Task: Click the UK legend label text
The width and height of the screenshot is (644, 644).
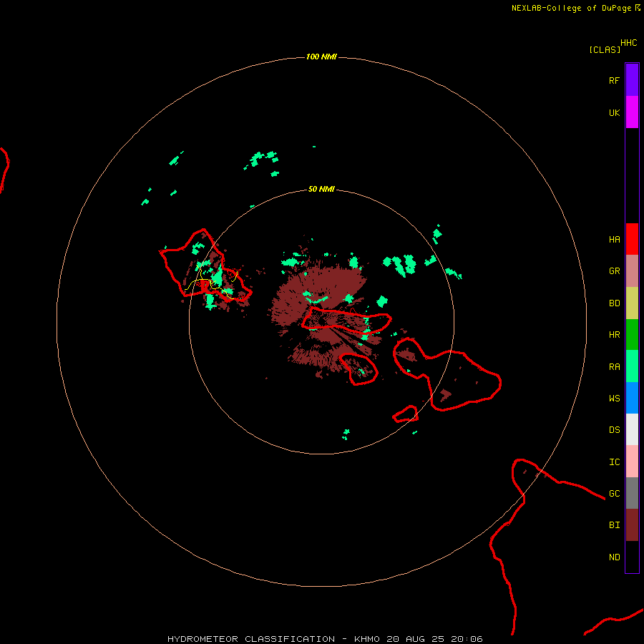Action: (615, 113)
